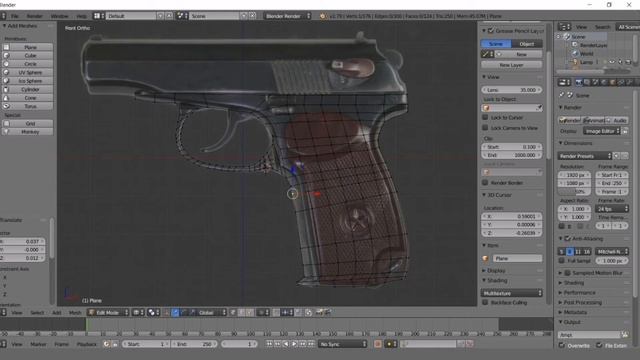The height and width of the screenshot is (360, 640).
Task: Open the File menu
Action: pos(15,16)
